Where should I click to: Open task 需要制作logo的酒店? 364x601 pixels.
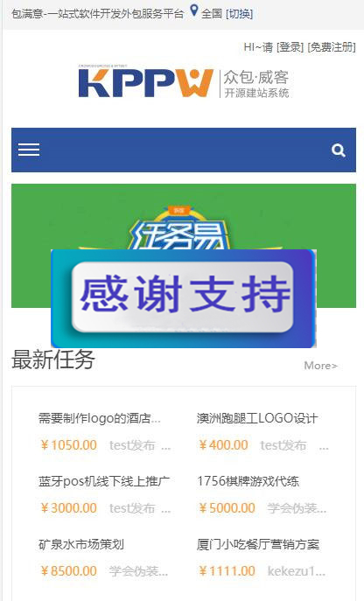(100, 418)
